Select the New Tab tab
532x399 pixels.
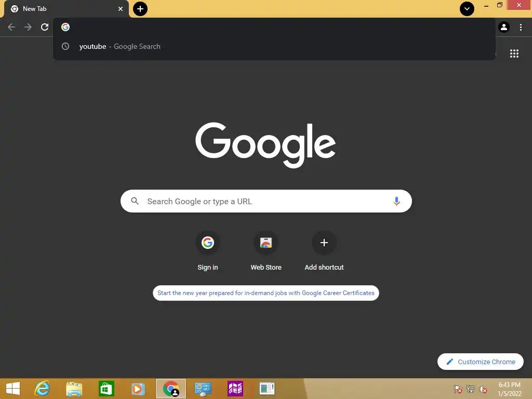coord(66,9)
